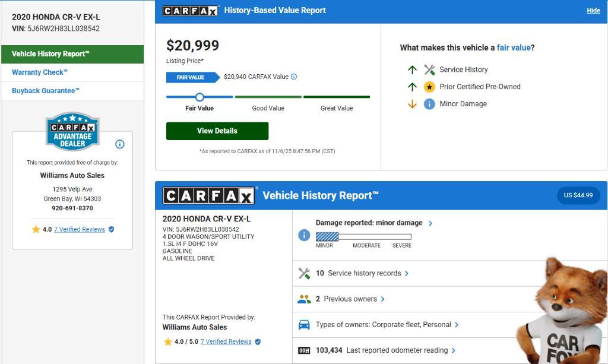
Task: Click the Hide link for the value report
Action: [x=593, y=10]
